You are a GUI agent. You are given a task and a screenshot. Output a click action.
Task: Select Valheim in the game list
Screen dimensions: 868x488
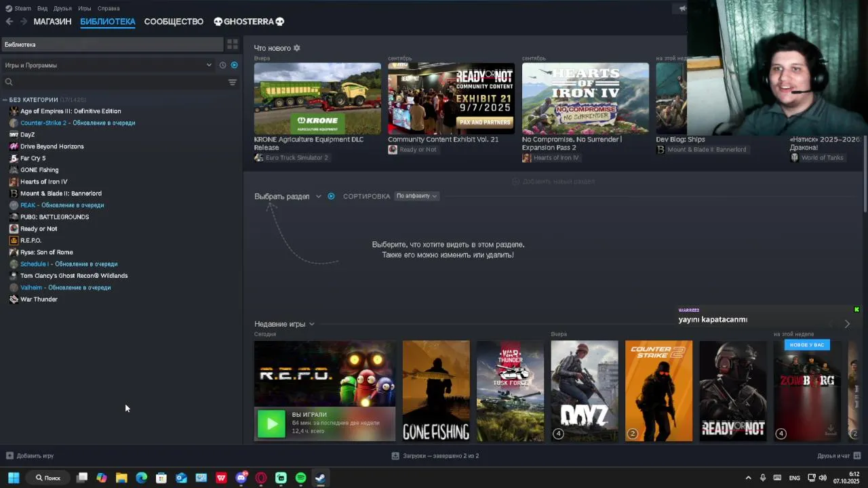tap(65, 287)
